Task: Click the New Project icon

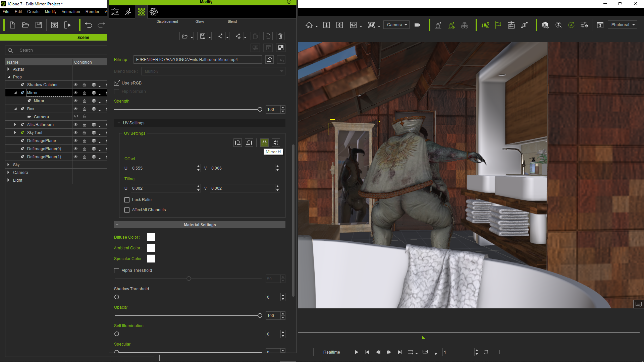Action: [x=12, y=25]
